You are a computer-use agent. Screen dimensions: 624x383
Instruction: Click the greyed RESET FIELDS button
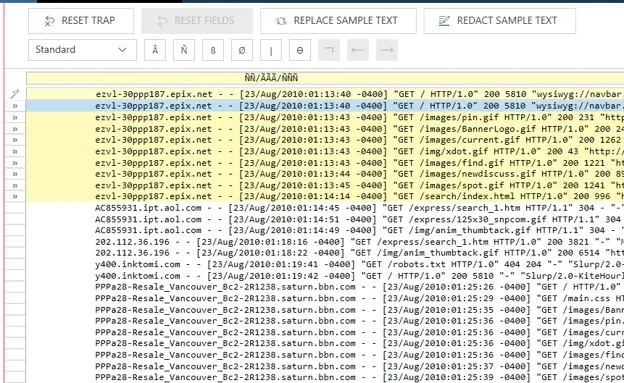pos(197,21)
